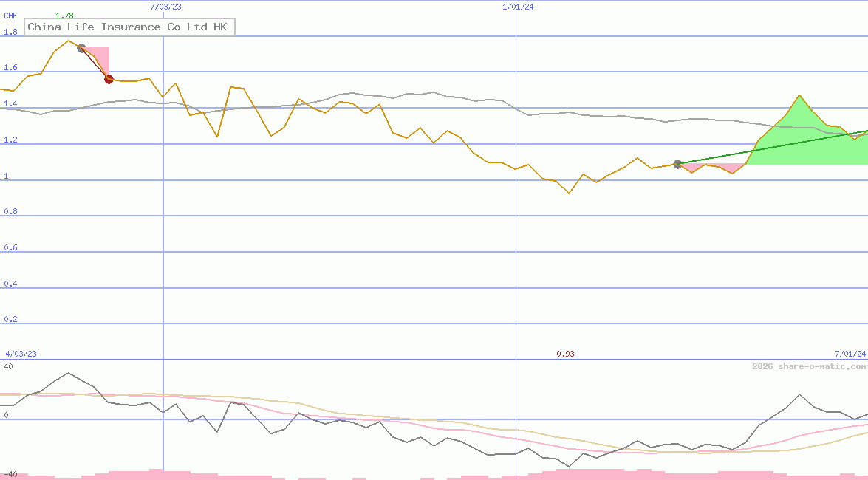The height and width of the screenshot is (480, 868).
Task: Click the 1 price axis label
Action: (6, 176)
